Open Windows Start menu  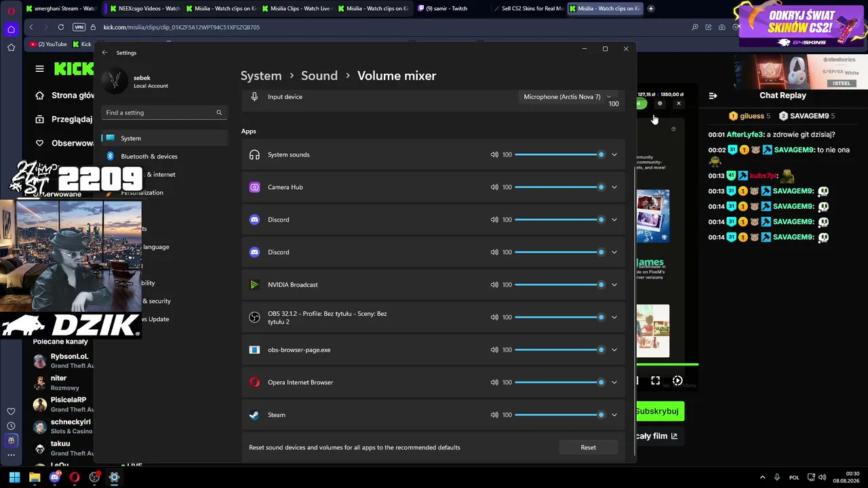point(14,477)
